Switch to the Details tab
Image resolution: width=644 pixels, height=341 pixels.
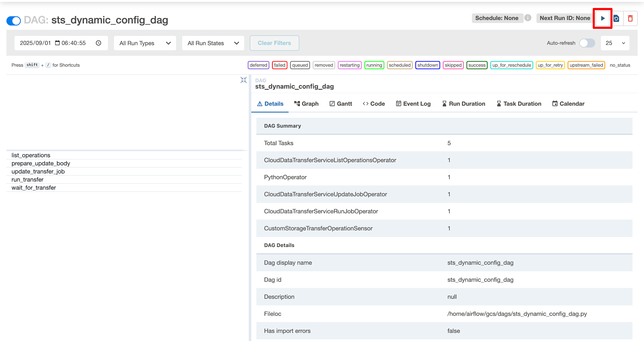270,103
